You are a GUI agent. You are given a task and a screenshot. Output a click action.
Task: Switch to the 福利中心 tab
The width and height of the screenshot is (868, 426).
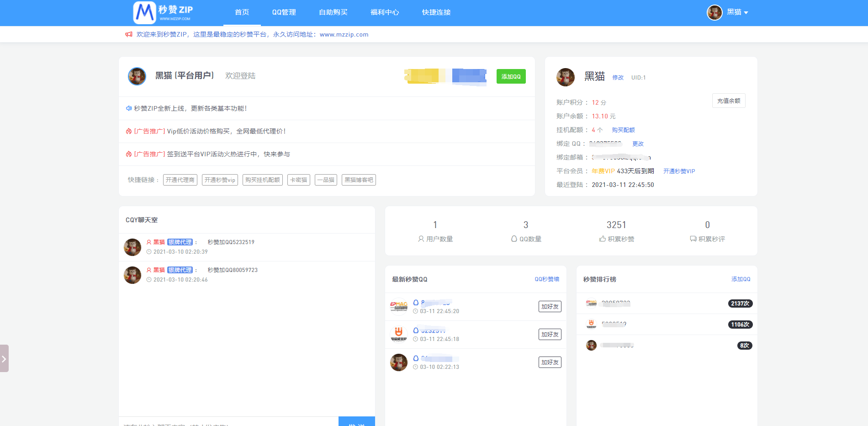click(x=385, y=12)
